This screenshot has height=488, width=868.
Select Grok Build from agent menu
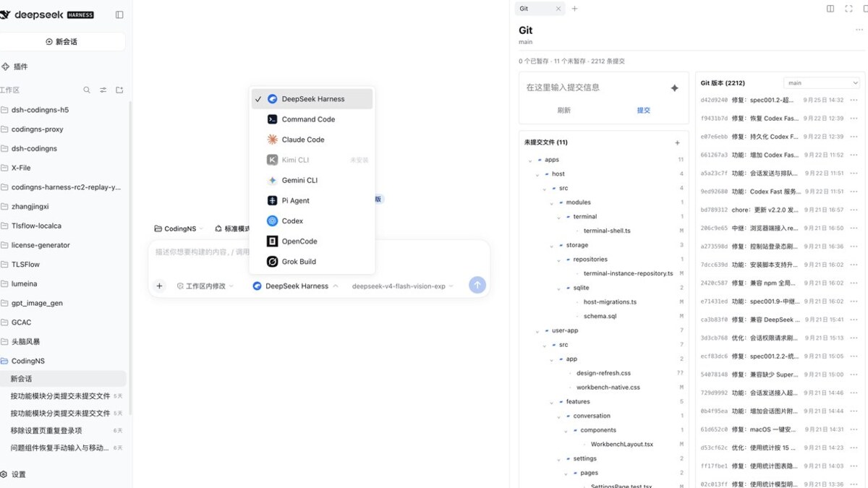coord(312,261)
